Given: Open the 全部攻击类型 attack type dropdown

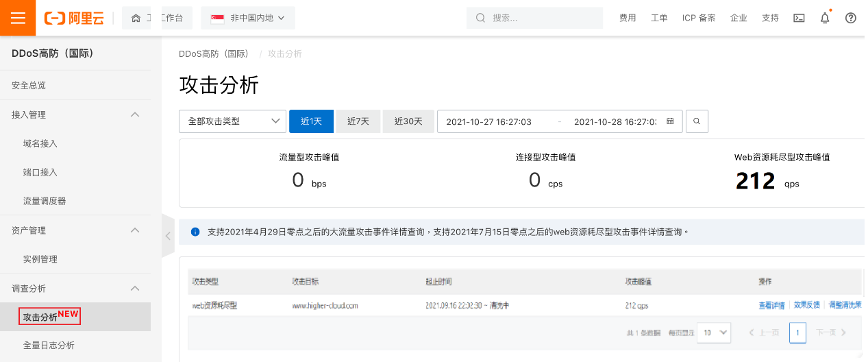Looking at the screenshot, I should [x=232, y=121].
